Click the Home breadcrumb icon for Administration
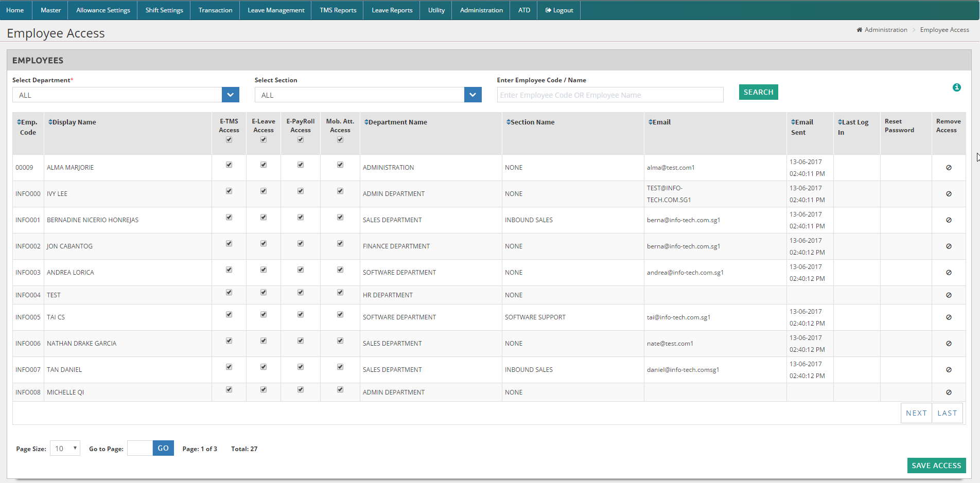The width and height of the screenshot is (980, 483). click(859, 30)
